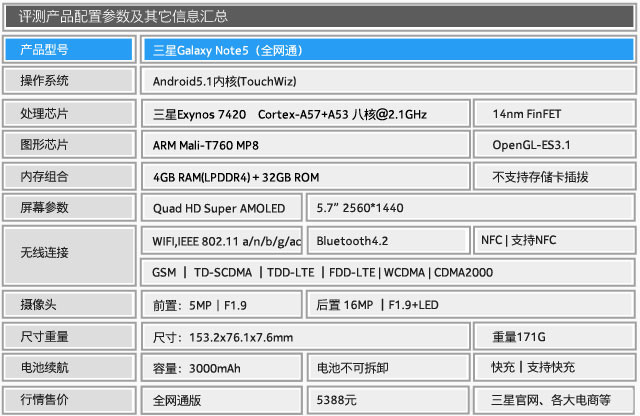Image resolution: width=640 pixels, height=416 pixels.
Task: Select the 不支持存储卡插拔 cell
Action: coord(553,177)
